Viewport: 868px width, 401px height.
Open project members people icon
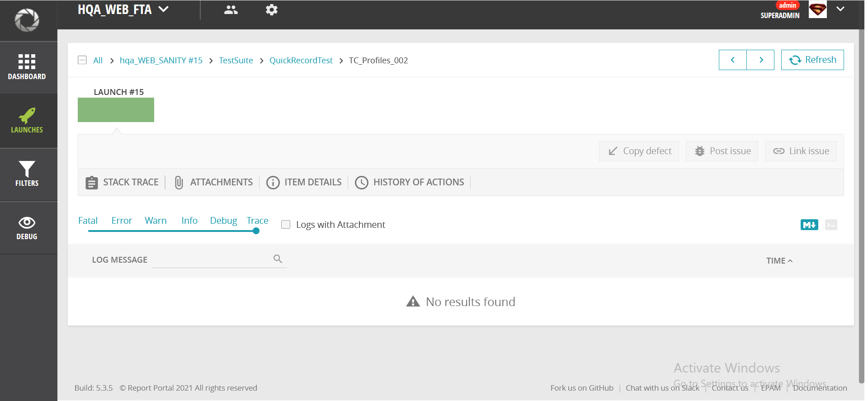tap(231, 9)
